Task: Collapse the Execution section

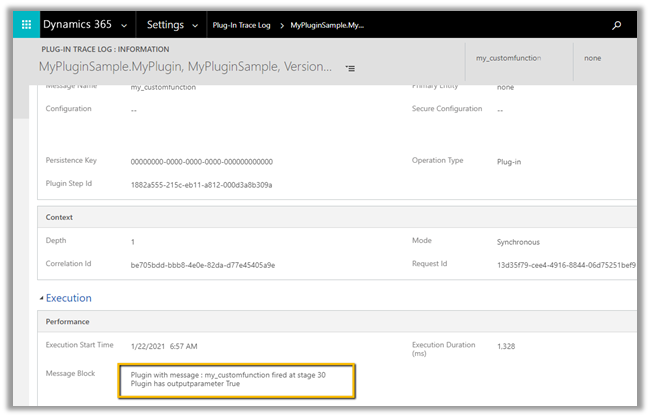Action: pos(42,298)
